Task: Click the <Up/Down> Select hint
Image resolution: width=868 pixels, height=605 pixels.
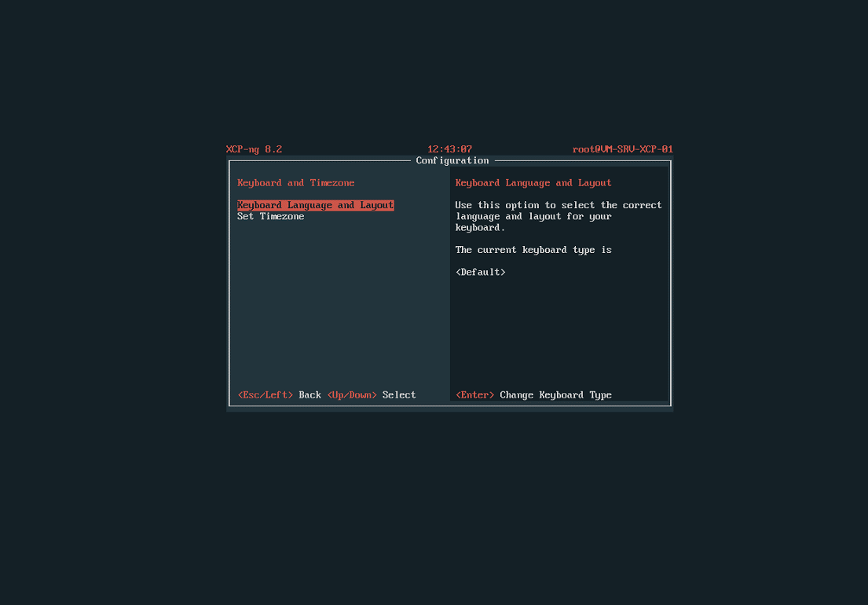Action: pos(372,394)
